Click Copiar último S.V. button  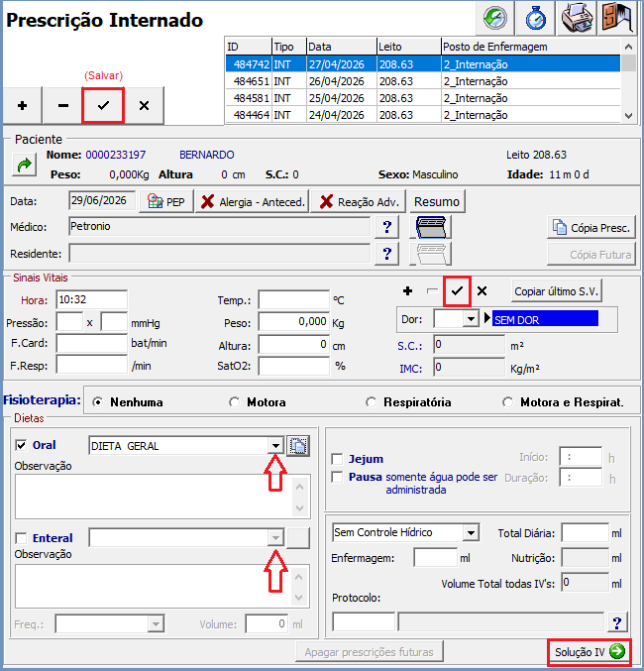tap(556, 291)
